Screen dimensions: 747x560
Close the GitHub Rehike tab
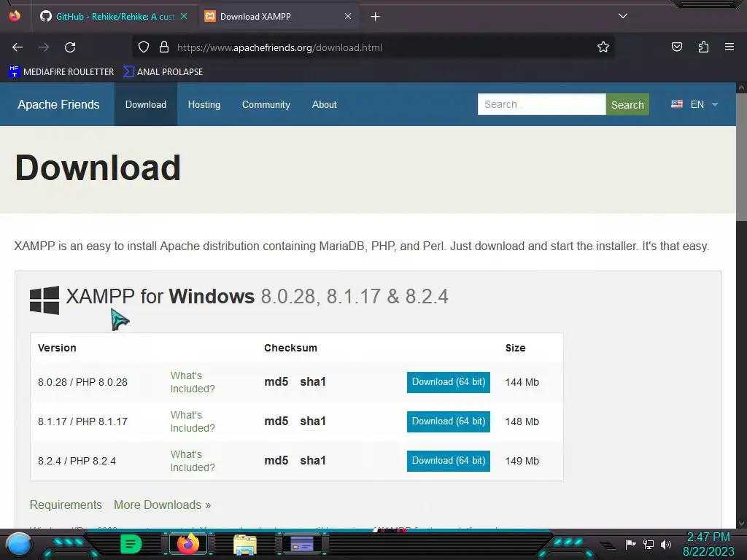coord(184,16)
